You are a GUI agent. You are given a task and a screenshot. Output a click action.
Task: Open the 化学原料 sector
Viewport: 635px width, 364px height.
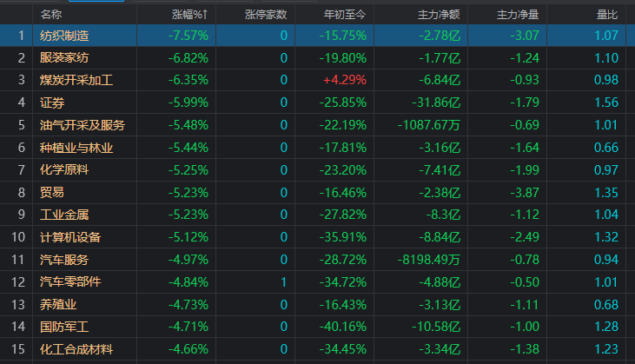64,169
